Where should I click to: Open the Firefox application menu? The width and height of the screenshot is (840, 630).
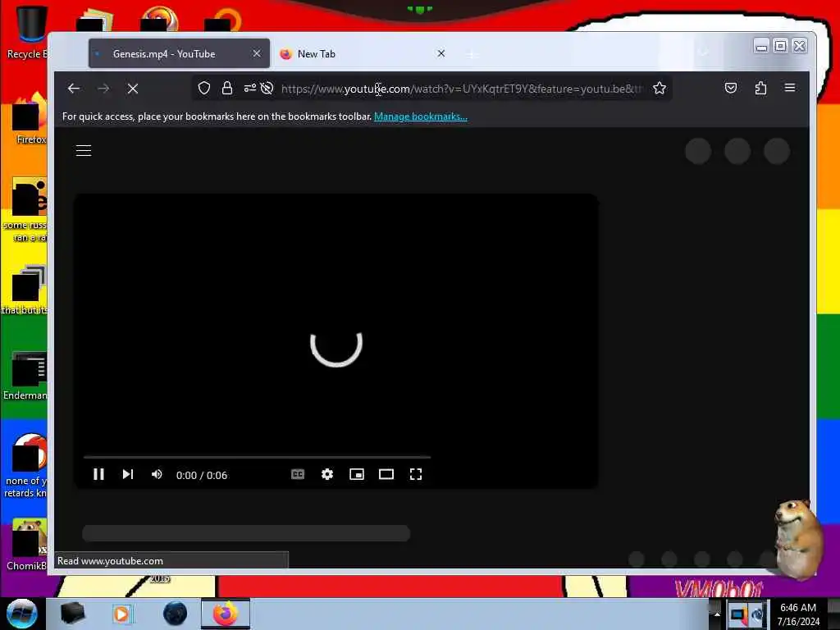point(790,87)
